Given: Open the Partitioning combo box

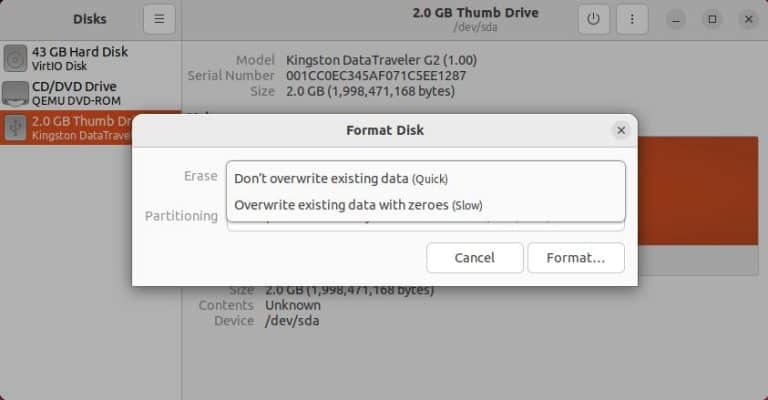Looking at the screenshot, I should pos(426,226).
